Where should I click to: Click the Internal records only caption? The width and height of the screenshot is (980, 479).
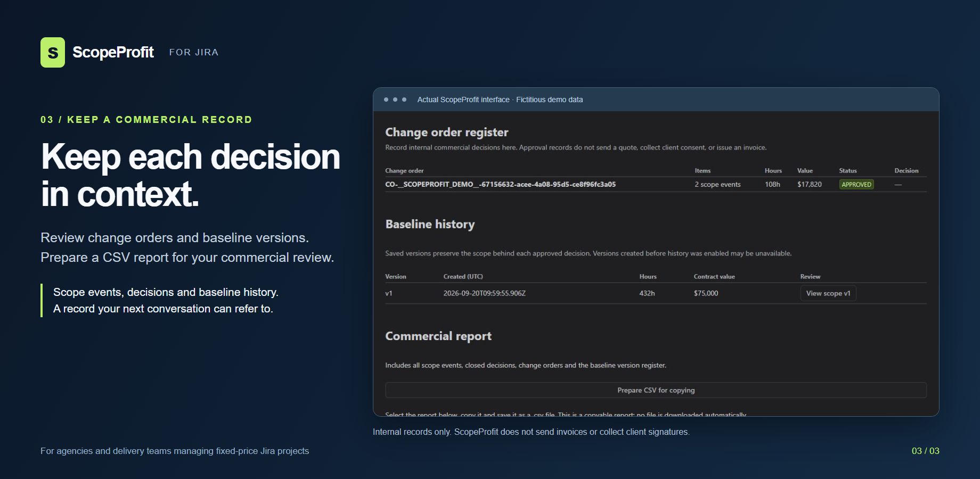pos(531,432)
